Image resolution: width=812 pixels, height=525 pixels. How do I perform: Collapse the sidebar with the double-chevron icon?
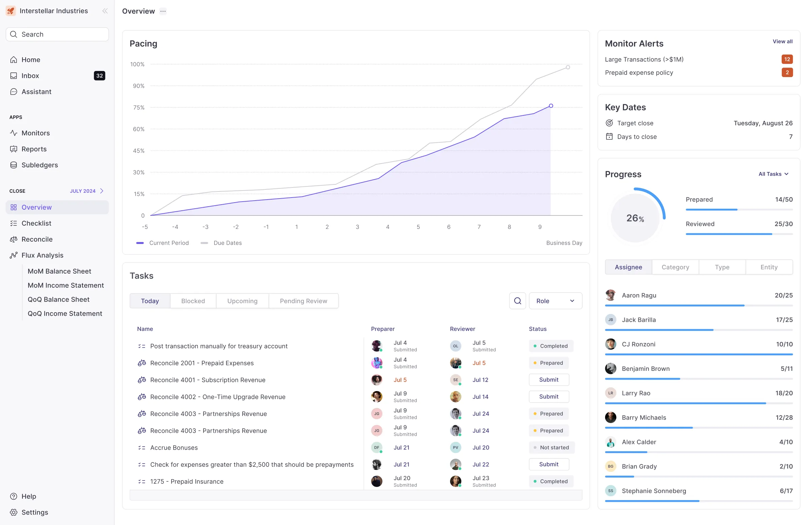pyautogui.click(x=105, y=11)
